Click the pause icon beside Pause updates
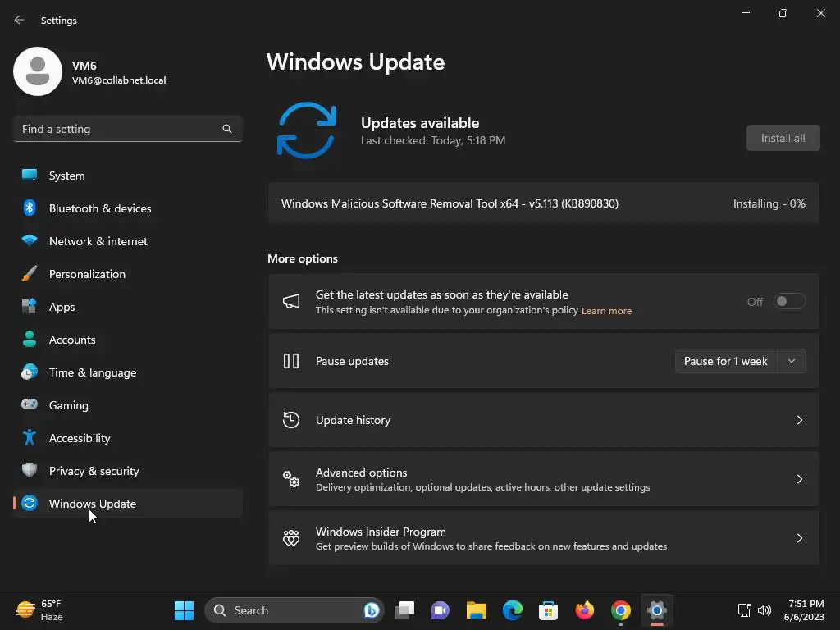 point(291,361)
